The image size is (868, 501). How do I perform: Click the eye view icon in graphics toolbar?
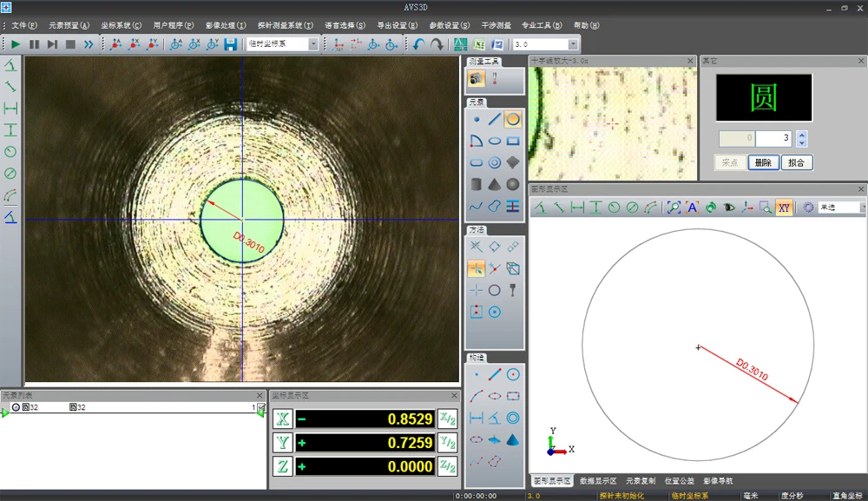point(729,208)
